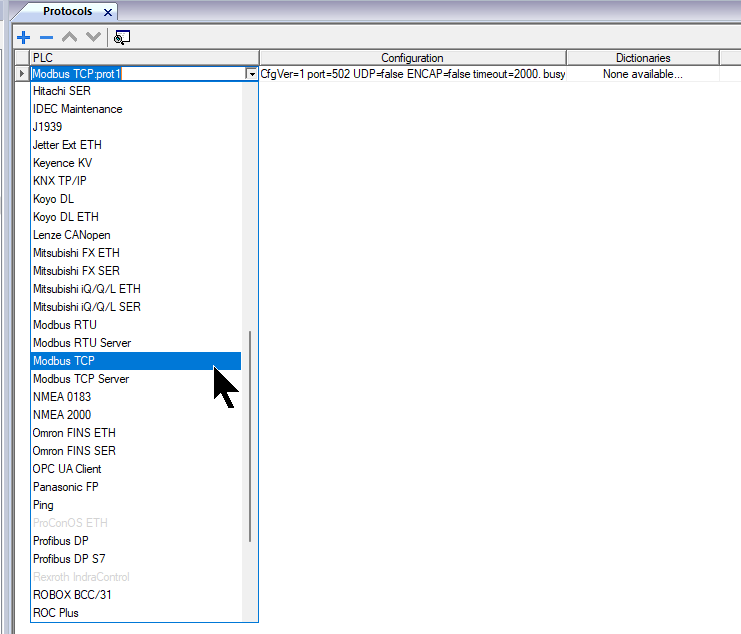Select the Koyo DL ETH entry
741x634 pixels.
[x=136, y=217]
